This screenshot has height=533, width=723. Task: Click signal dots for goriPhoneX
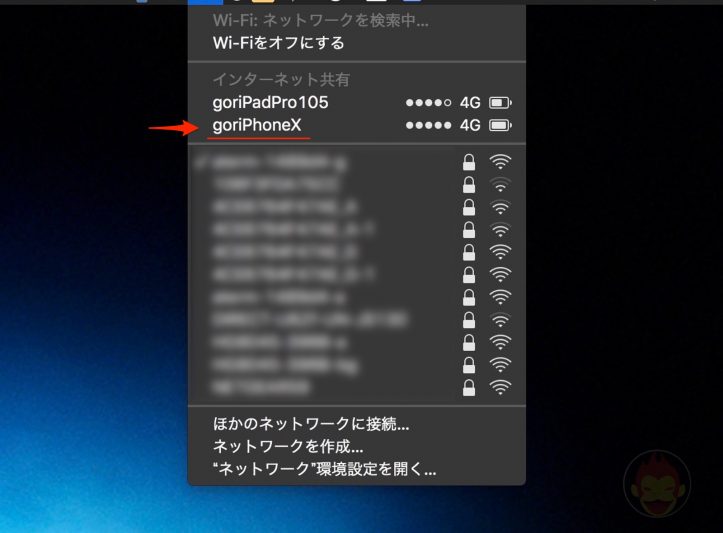click(x=428, y=125)
